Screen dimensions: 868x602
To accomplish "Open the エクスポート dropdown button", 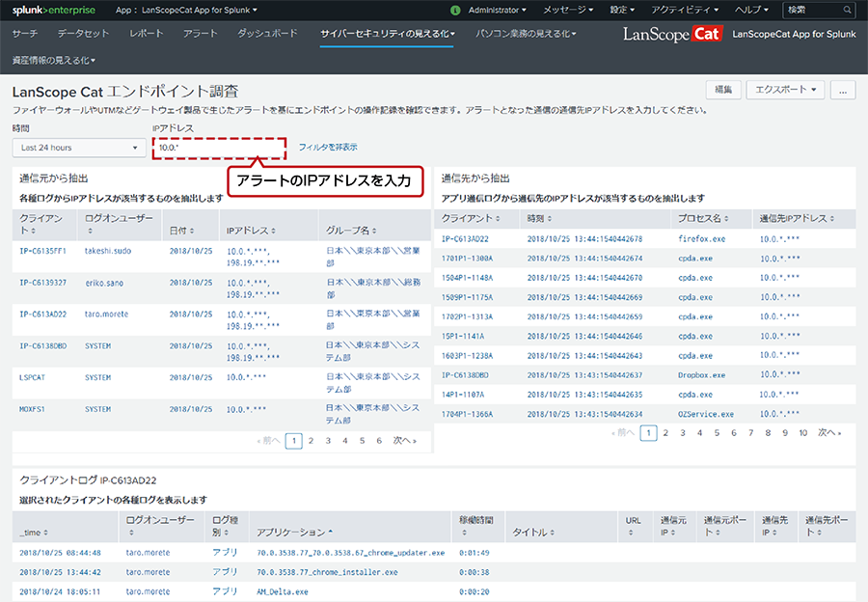I will coord(785,90).
